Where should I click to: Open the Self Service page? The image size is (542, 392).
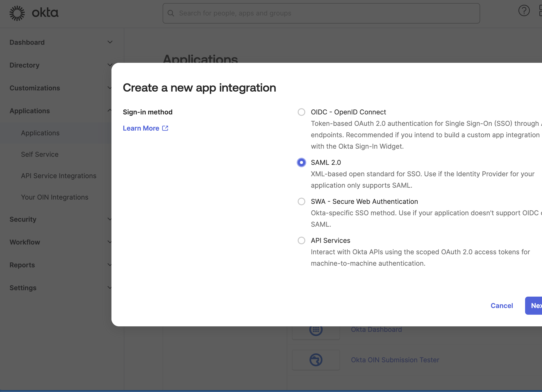pos(40,154)
